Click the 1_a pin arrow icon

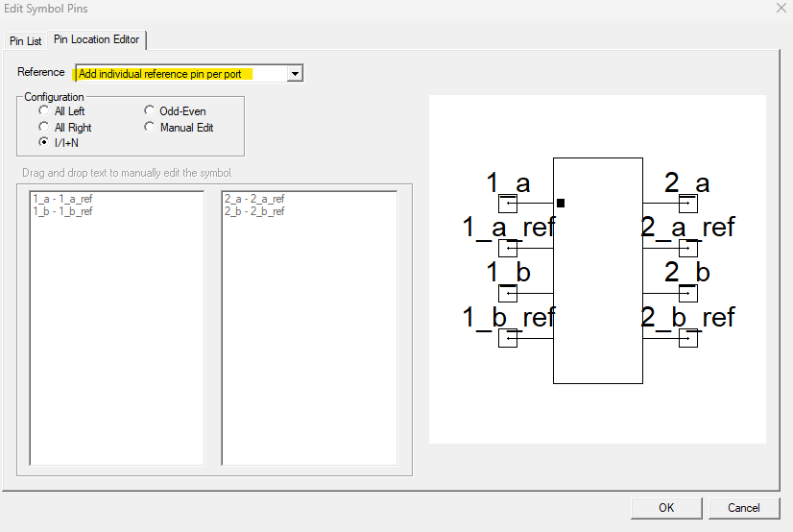coord(508,204)
